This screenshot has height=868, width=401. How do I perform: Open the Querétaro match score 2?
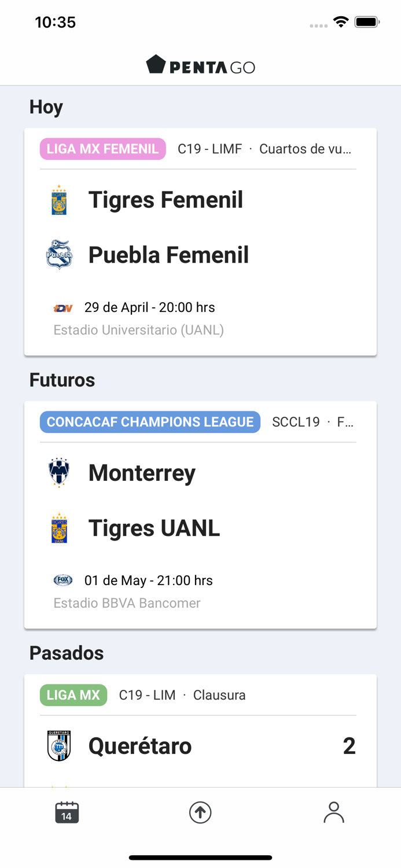(349, 746)
